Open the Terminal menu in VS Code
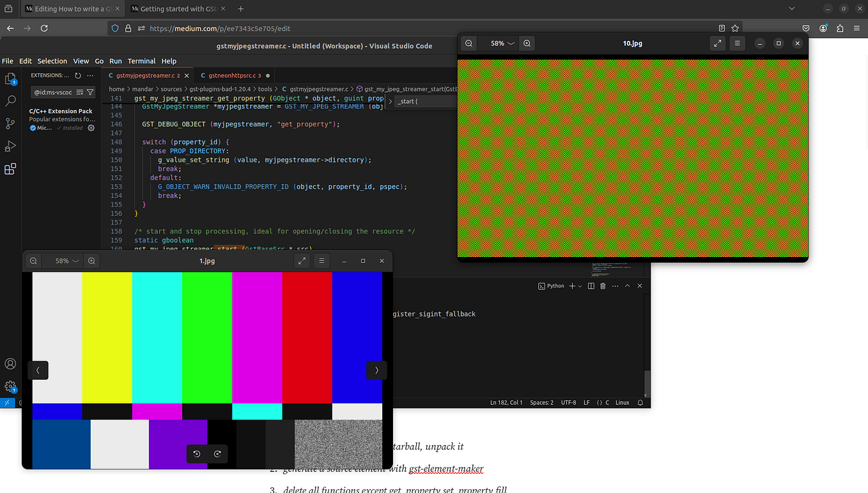 pyautogui.click(x=141, y=61)
